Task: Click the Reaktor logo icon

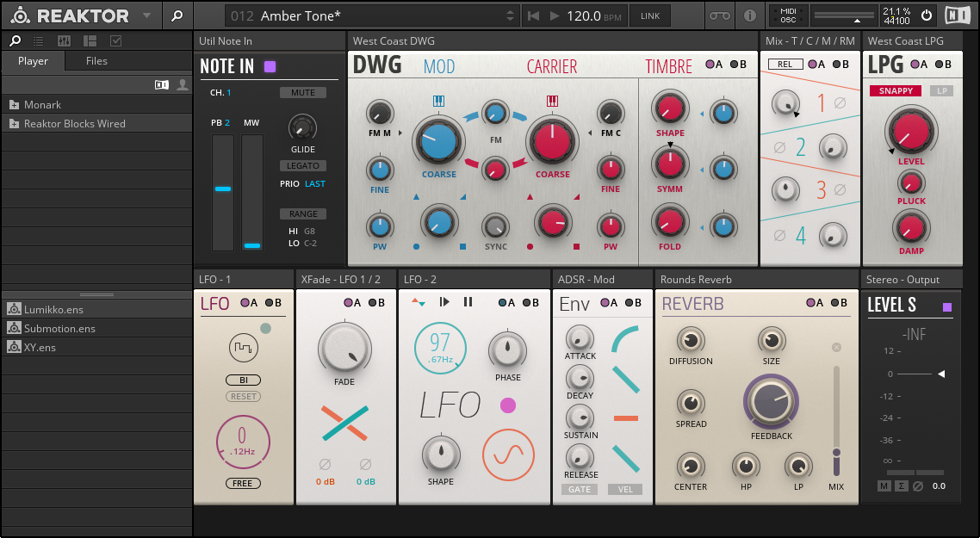Action: [x=21, y=15]
